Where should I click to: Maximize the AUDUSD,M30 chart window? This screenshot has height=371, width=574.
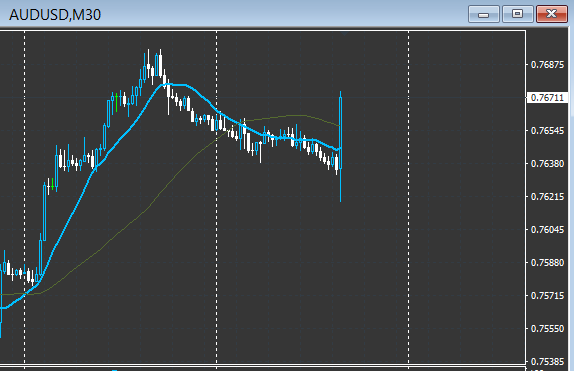pos(517,14)
